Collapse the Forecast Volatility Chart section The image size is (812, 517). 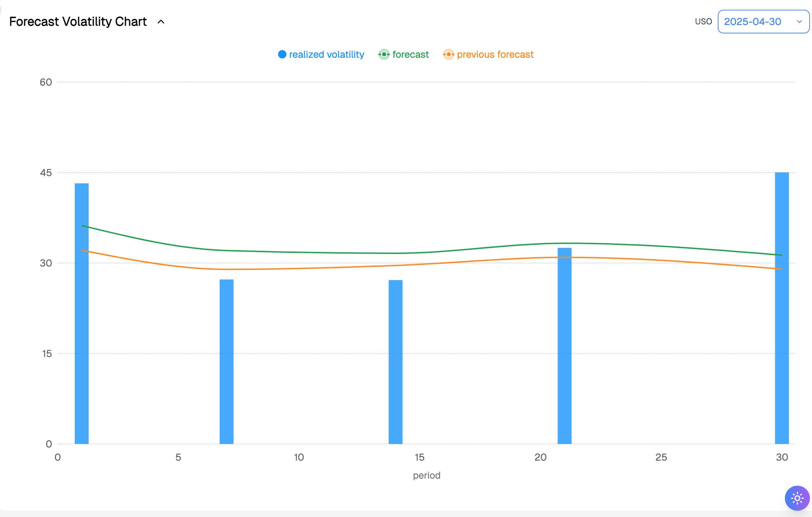[x=161, y=22]
